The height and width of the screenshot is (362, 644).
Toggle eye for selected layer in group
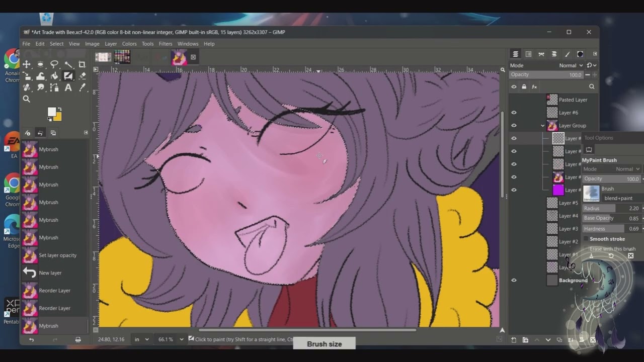(x=514, y=138)
